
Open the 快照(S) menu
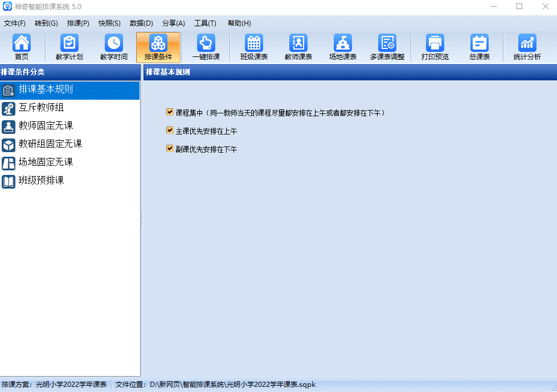pos(109,23)
